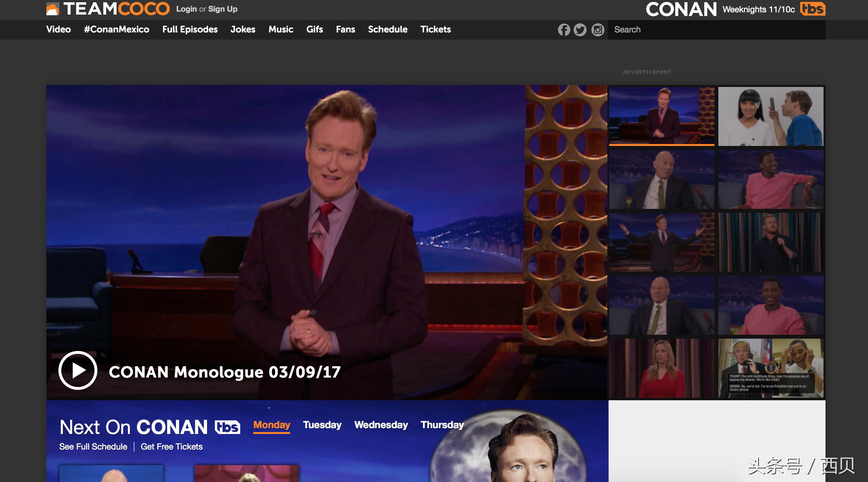
Task: Click the TEAMCOCO wordmark
Action: point(117,9)
